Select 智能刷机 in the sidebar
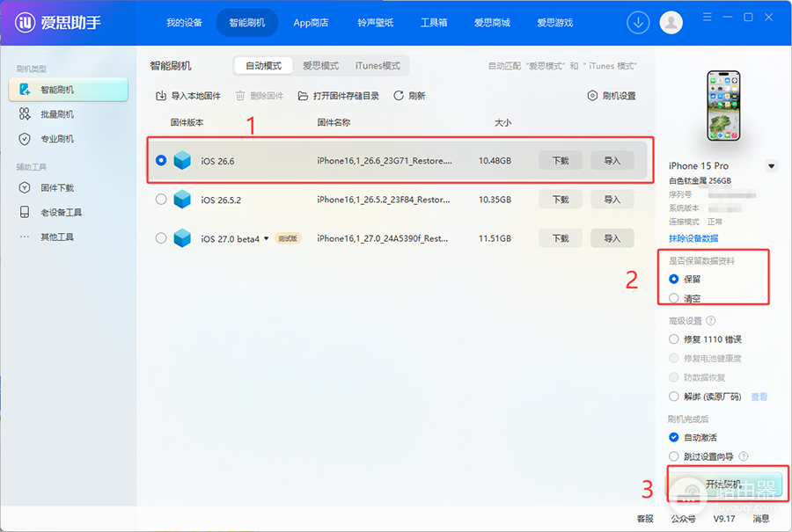Viewport: 792px width, 532px height. click(68, 90)
